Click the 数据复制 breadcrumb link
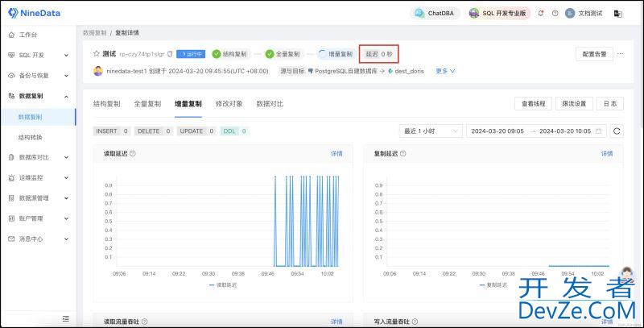 pos(94,33)
